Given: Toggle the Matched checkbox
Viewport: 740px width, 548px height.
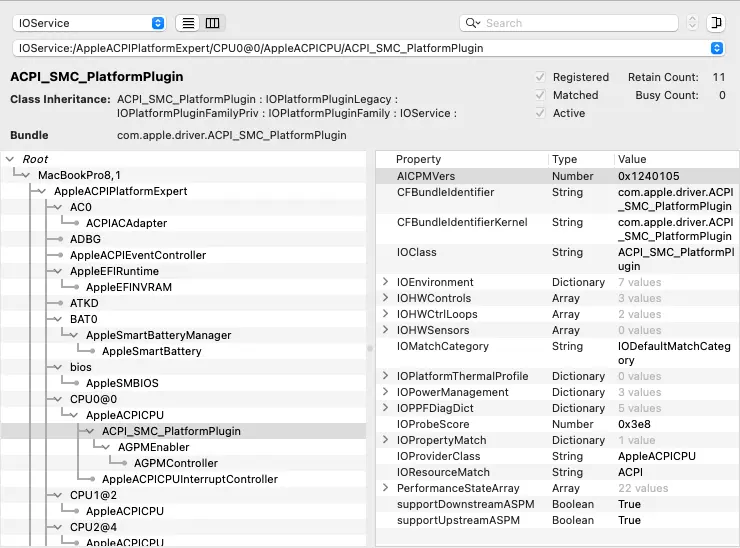Looking at the screenshot, I should coord(540,95).
